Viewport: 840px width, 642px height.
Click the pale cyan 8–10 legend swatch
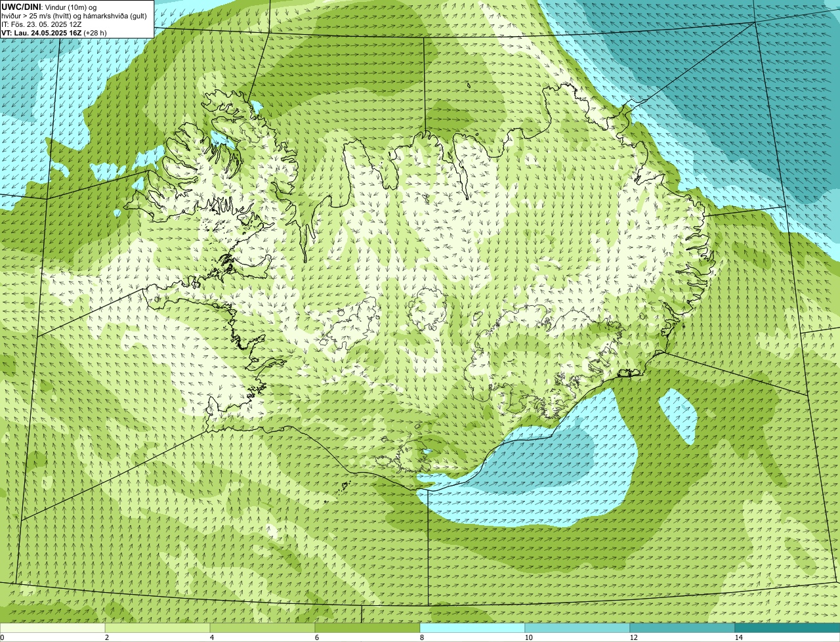coord(472,628)
